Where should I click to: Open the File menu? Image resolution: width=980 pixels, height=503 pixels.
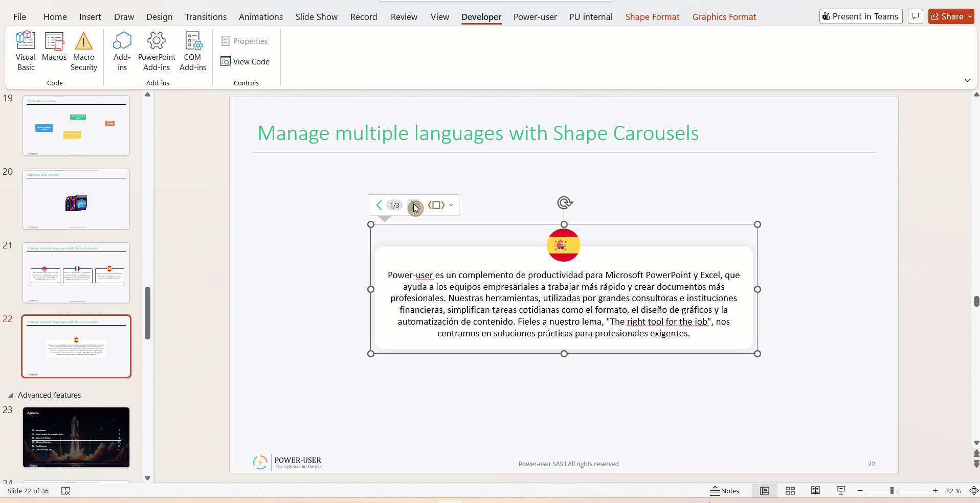point(19,17)
